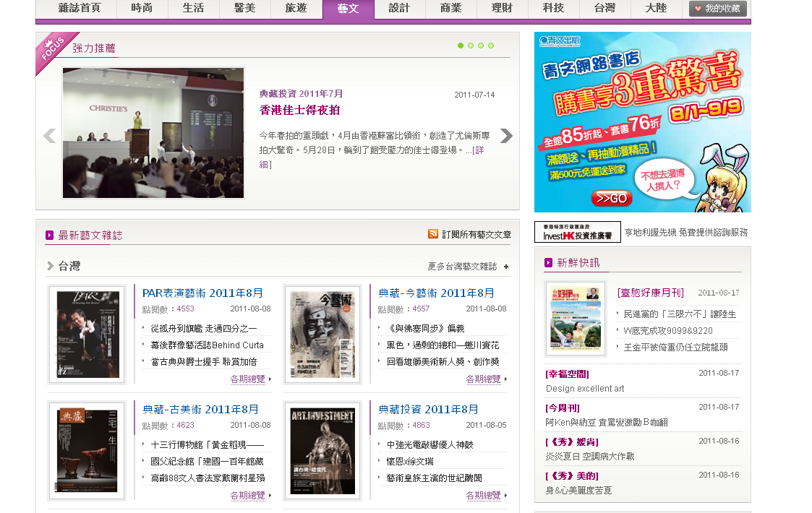
Task: Click the RSS feed icon
Action: coord(433,234)
